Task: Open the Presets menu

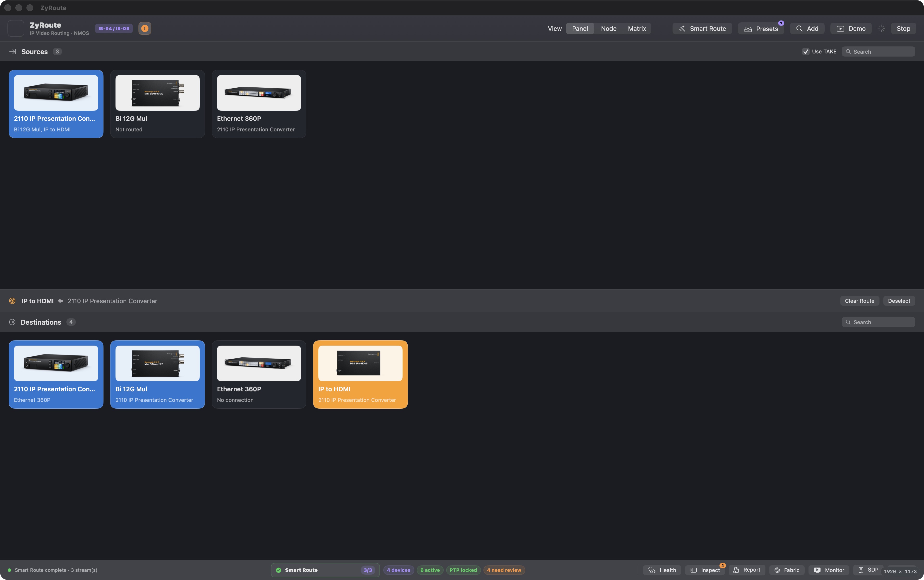Action: click(x=761, y=28)
